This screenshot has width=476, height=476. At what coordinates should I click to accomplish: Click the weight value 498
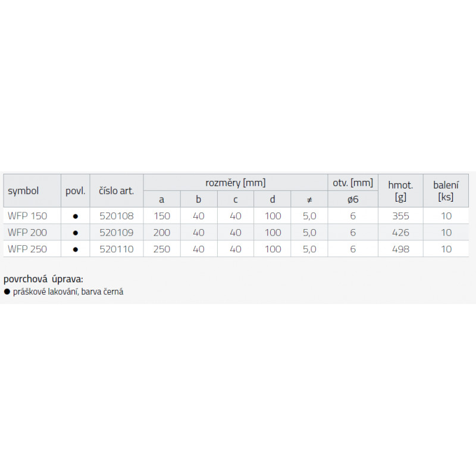point(400,249)
